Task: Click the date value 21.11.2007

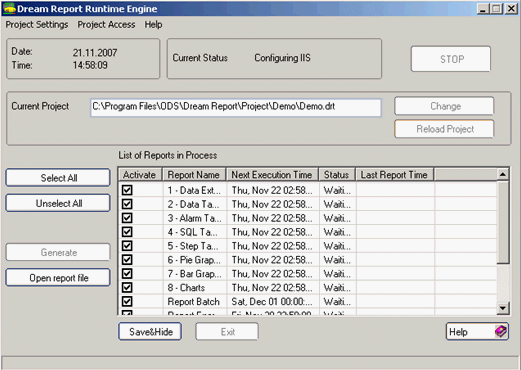Action: coord(95,53)
